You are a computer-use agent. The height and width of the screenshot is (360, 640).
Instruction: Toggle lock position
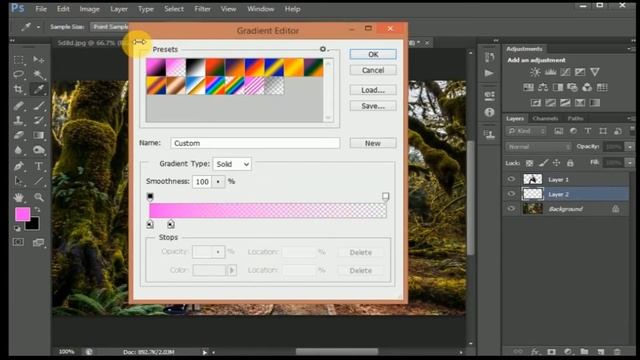pyautogui.click(x=556, y=163)
